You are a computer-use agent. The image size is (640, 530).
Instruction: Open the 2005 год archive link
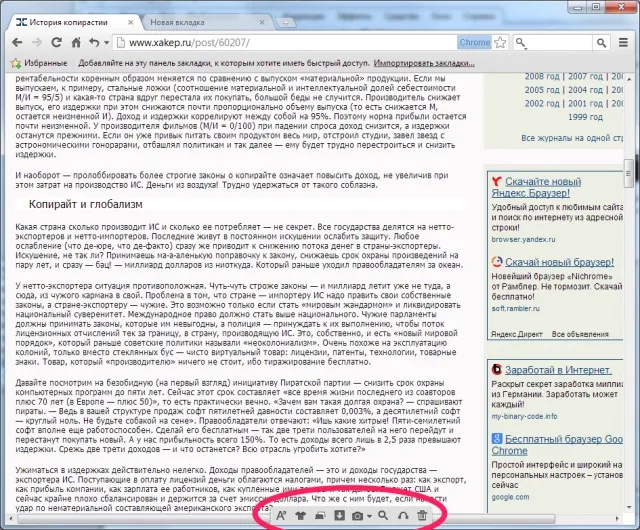tap(542, 90)
